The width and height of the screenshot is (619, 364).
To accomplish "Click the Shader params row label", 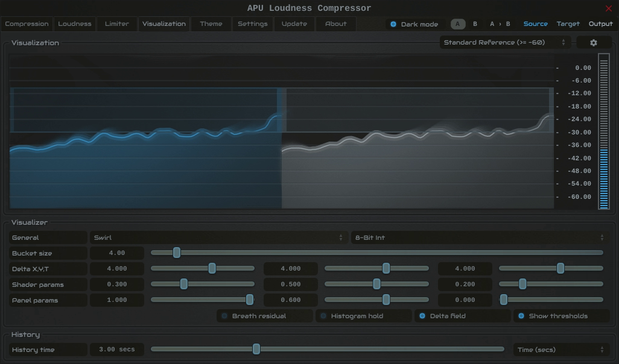I will tap(48, 284).
